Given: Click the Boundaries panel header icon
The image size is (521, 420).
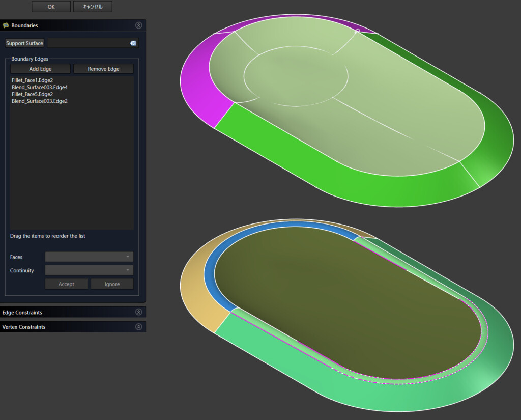Looking at the screenshot, I should 6,25.
